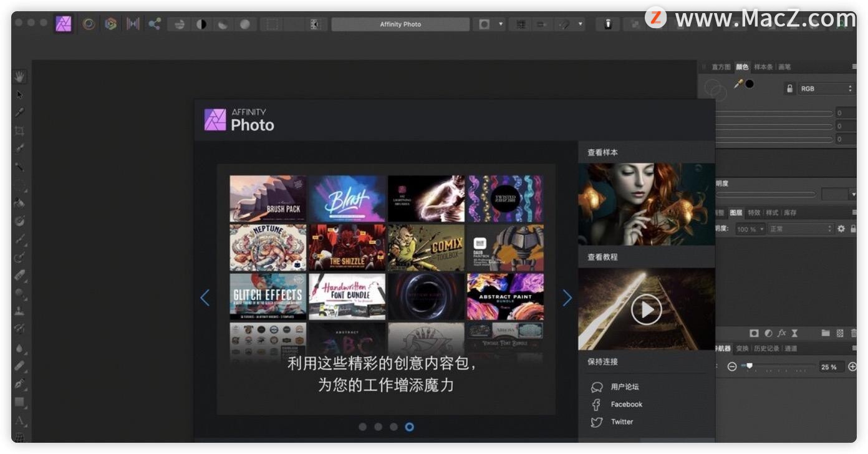
Task: Select the Blur droplet tool
Action: [20, 347]
